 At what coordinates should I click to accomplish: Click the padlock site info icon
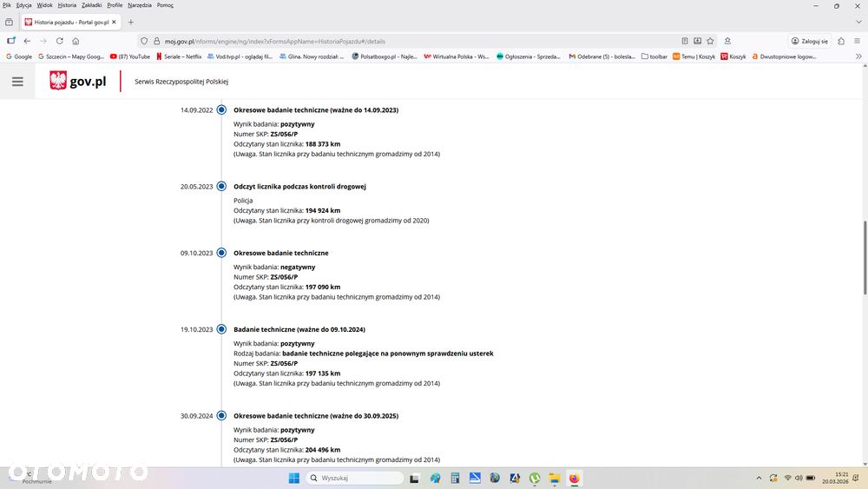[x=156, y=41]
